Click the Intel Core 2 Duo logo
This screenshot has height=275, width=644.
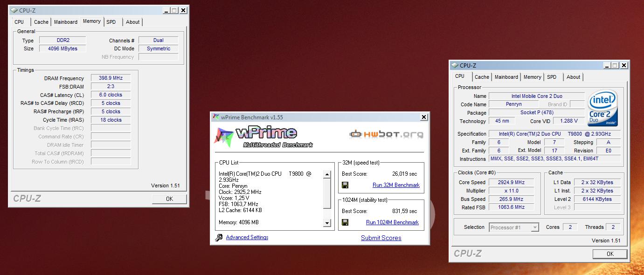pos(603,108)
